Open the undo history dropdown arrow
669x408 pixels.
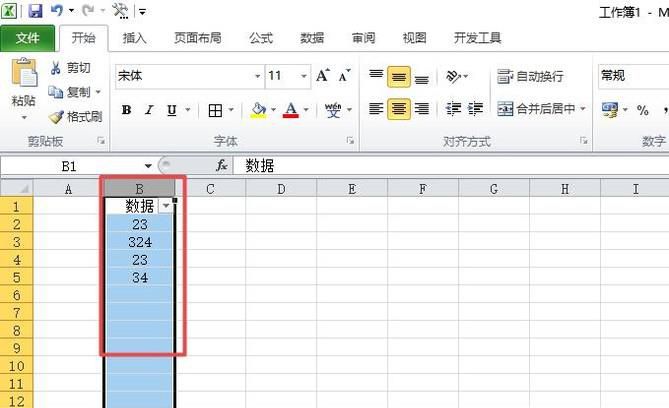click(72, 11)
